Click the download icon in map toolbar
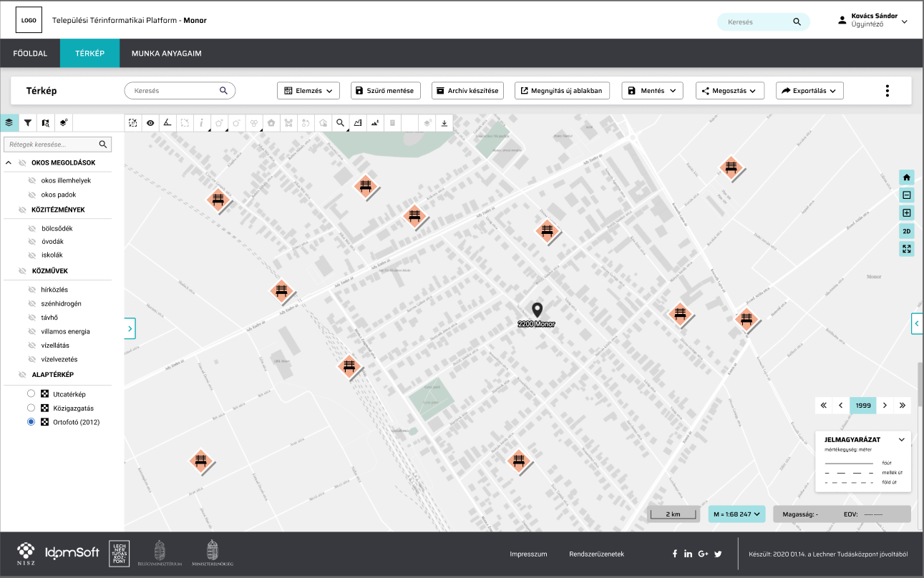 [444, 123]
